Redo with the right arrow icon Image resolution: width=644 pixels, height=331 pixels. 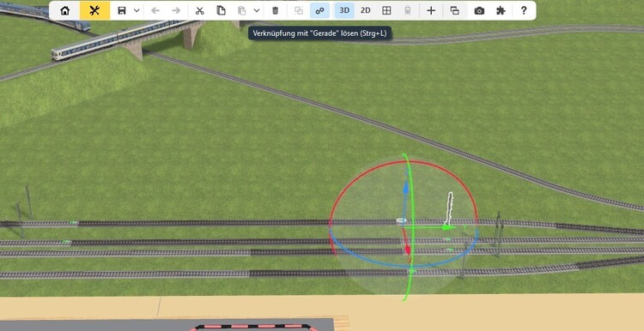click(176, 10)
